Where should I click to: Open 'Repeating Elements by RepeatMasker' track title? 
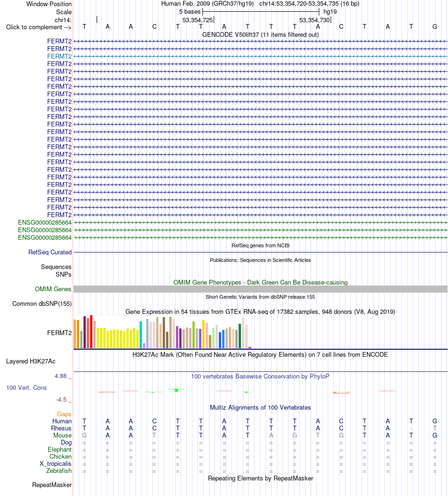(x=260, y=478)
